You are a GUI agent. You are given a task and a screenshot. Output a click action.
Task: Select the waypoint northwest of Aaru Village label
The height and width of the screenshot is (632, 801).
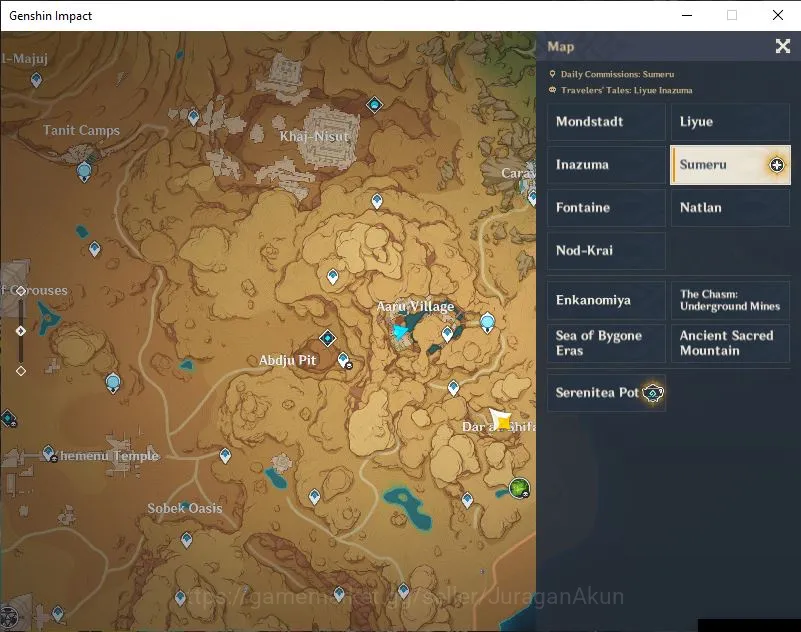[x=333, y=276]
